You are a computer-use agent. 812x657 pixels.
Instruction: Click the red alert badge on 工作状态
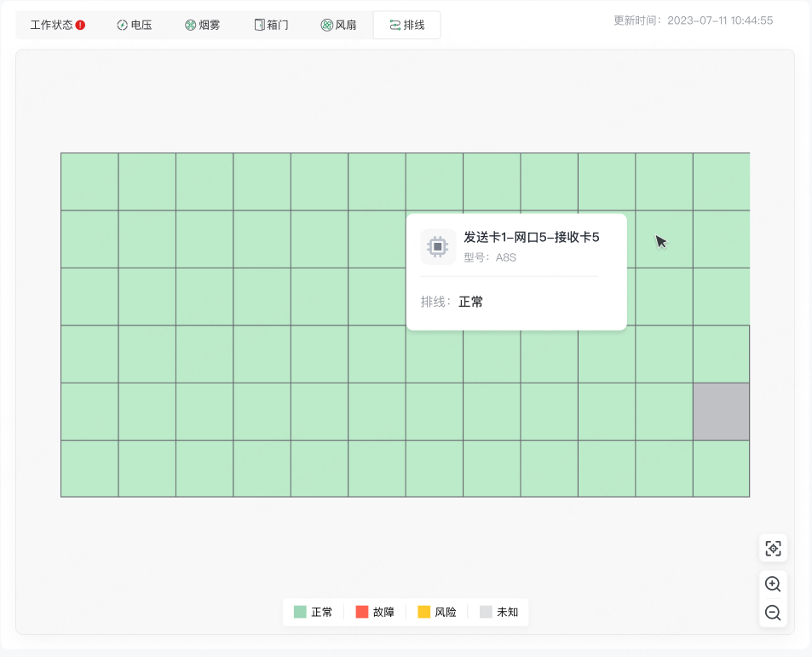(80, 25)
